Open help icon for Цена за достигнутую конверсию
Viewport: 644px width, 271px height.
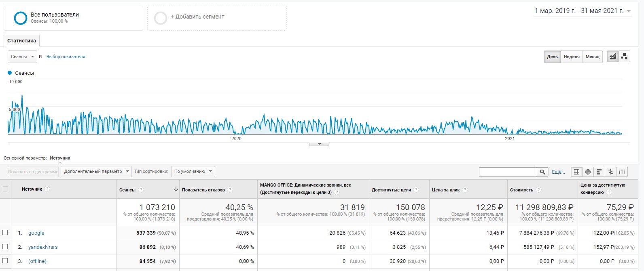coord(609,192)
